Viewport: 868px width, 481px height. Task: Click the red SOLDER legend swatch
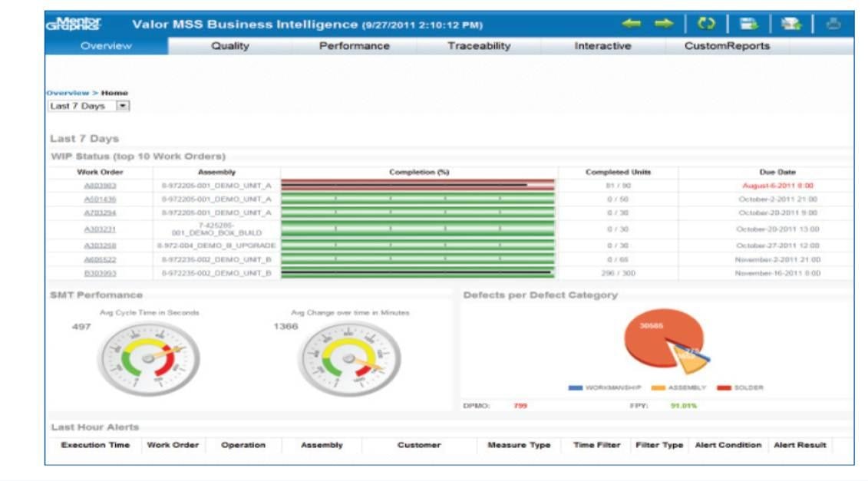724,387
